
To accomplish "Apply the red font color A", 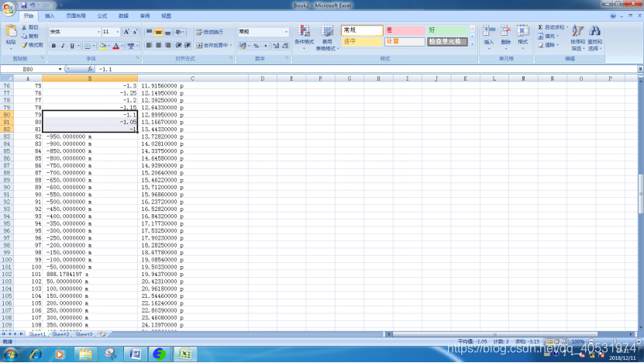I will point(116,46).
